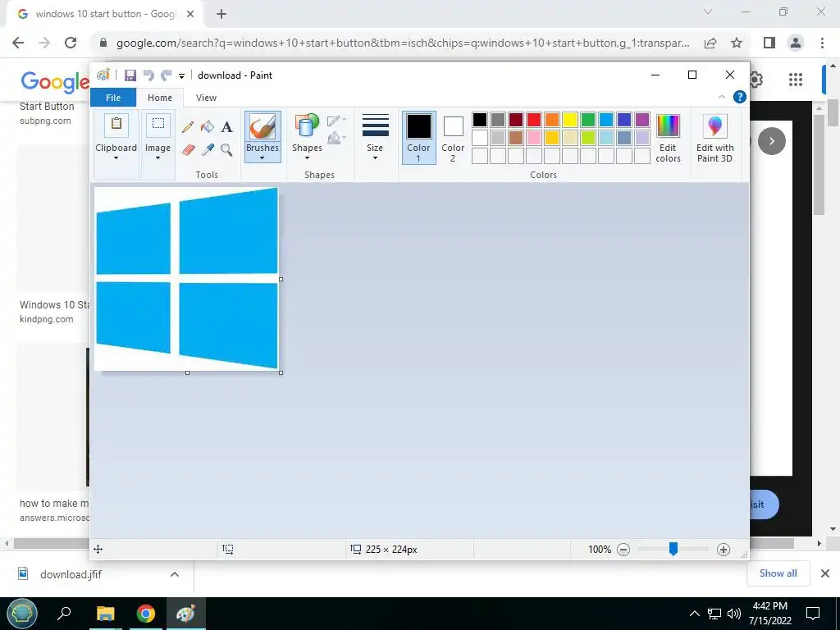840x630 pixels.
Task: Switch to the View ribbon tab
Action: 206,98
